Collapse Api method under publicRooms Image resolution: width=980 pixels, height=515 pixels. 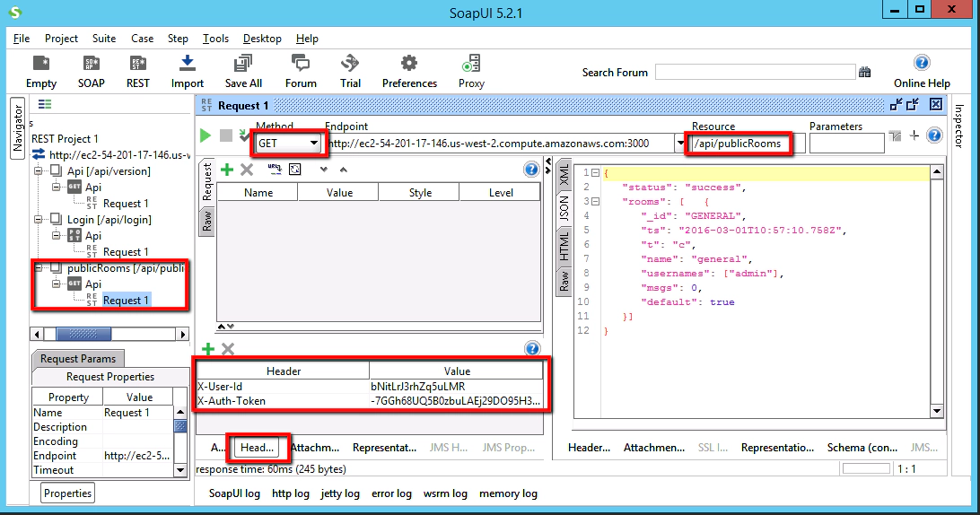(56, 284)
